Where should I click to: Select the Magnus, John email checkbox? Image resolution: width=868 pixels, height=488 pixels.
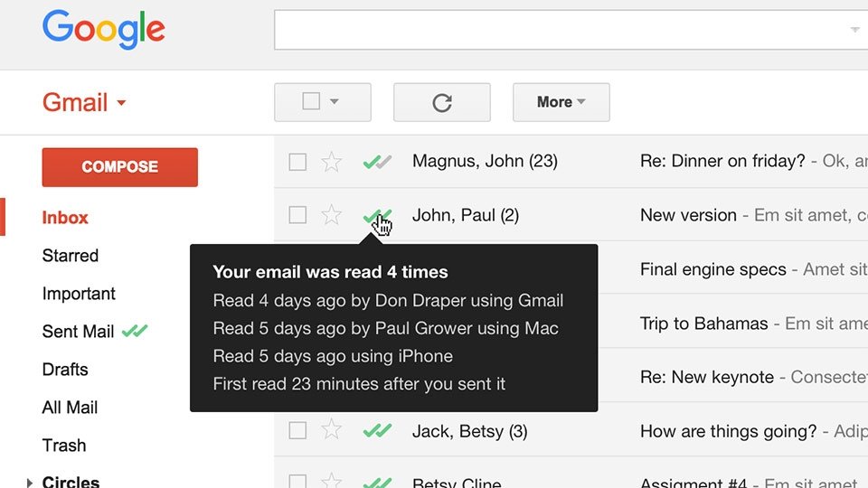pos(297,162)
